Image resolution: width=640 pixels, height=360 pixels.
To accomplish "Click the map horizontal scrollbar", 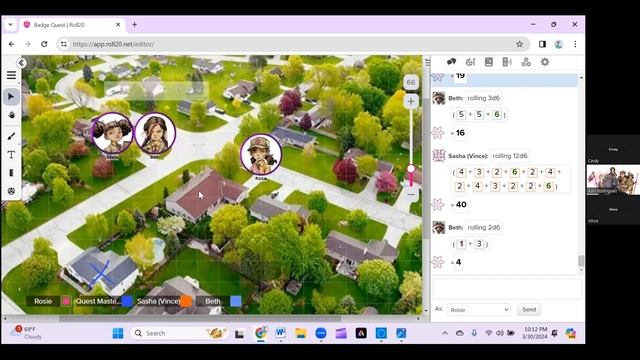I will pyautogui.click(x=200, y=319).
